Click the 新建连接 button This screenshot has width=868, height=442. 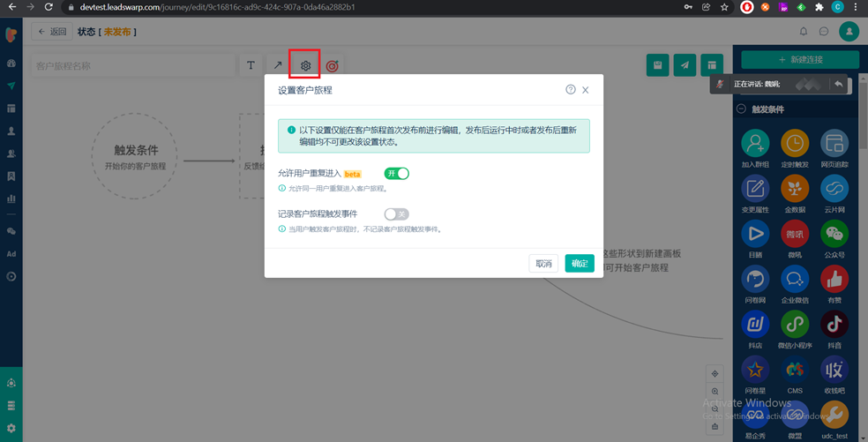coord(800,59)
